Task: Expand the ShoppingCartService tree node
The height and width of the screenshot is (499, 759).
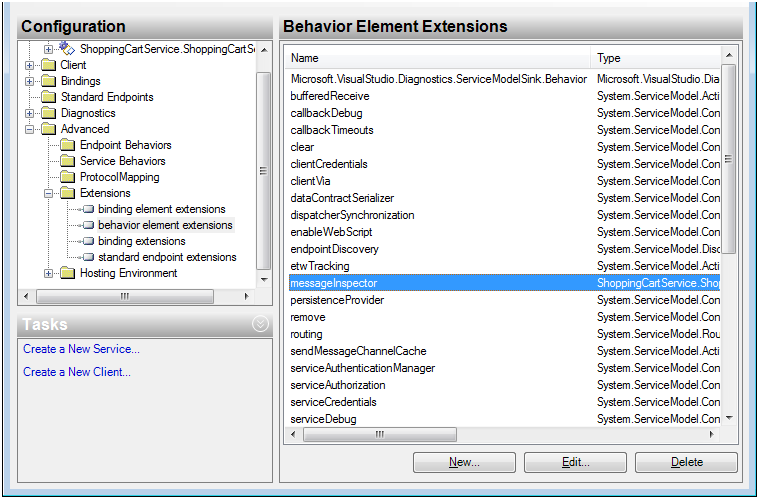Action: (48, 49)
